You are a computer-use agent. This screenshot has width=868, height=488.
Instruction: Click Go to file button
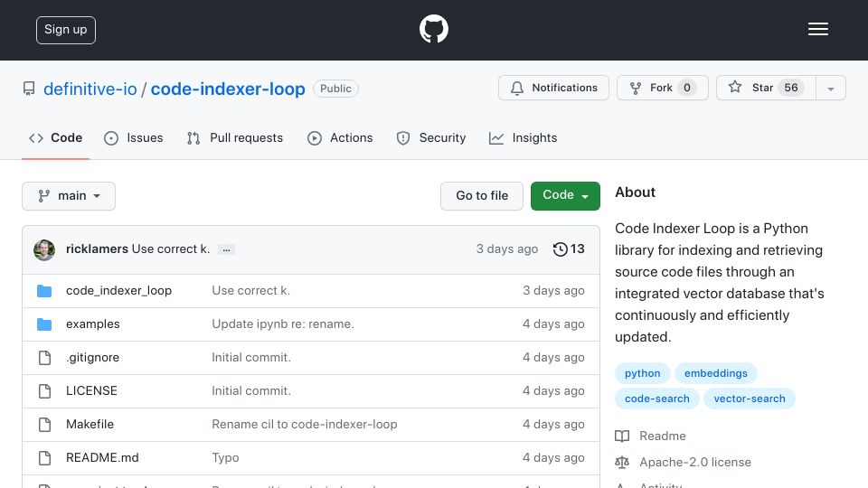point(482,196)
